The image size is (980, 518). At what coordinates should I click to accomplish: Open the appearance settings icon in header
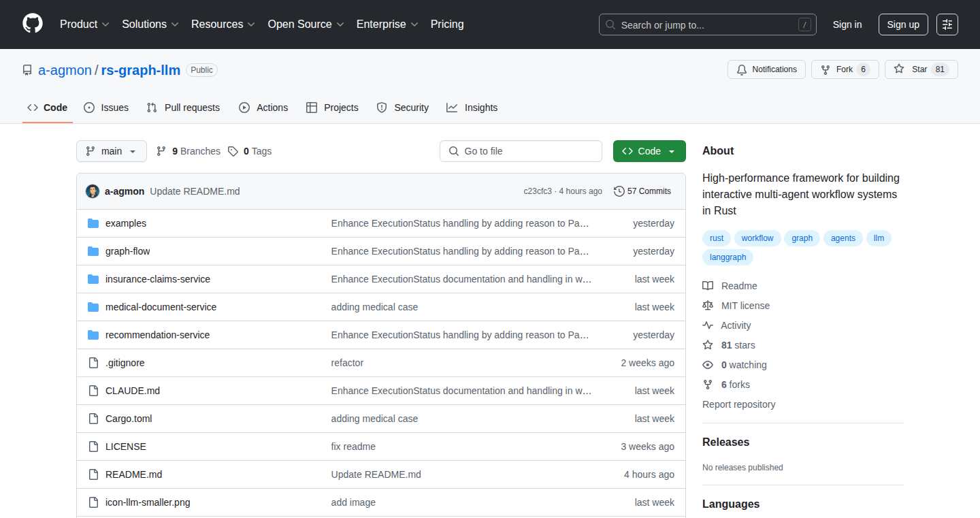pyautogui.click(x=947, y=25)
